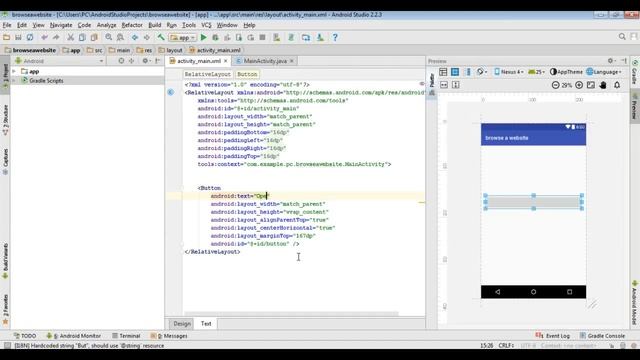The height and width of the screenshot is (360, 640).
Task: Navigate Back using the toolbar arrow
Action: pyautogui.click(x=135, y=38)
